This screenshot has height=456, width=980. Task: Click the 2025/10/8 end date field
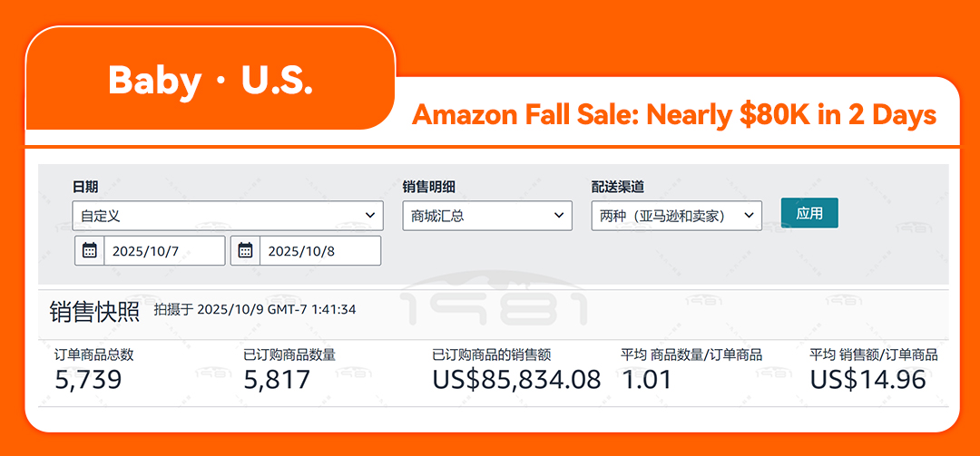click(x=319, y=251)
